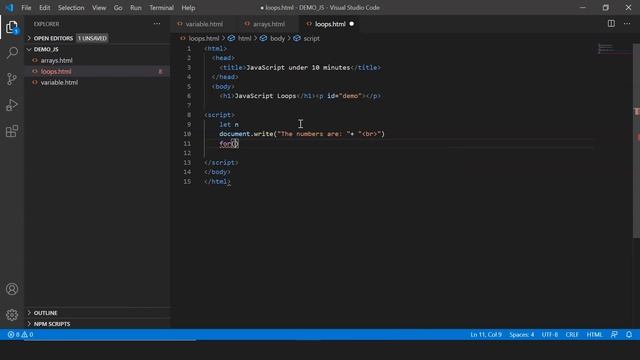Click the html breadcrumb item

pos(244,38)
